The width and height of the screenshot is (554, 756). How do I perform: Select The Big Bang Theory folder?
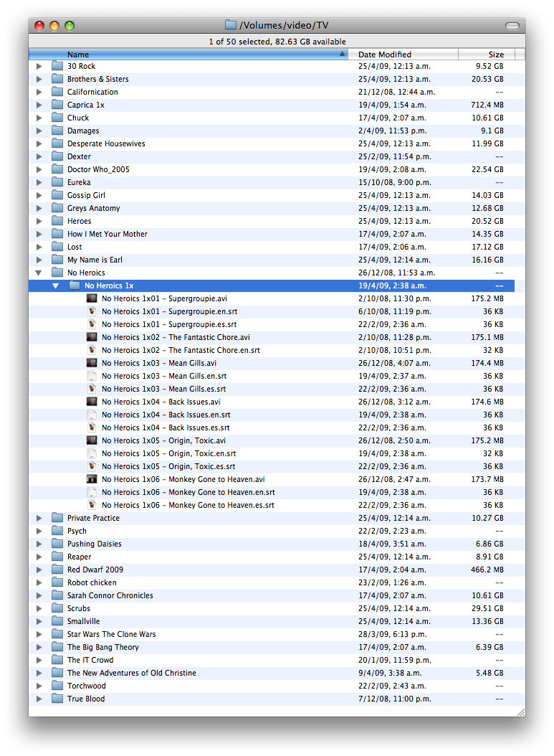[103, 647]
